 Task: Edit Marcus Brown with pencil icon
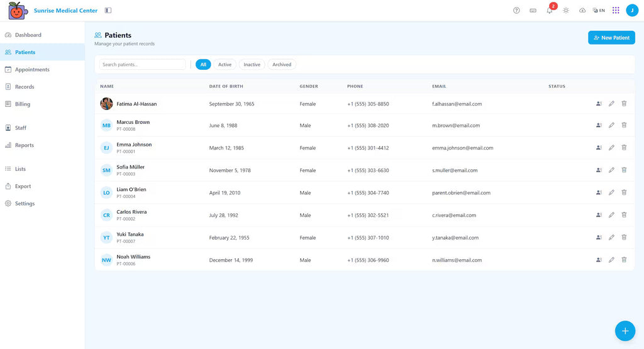tap(611, 125)
